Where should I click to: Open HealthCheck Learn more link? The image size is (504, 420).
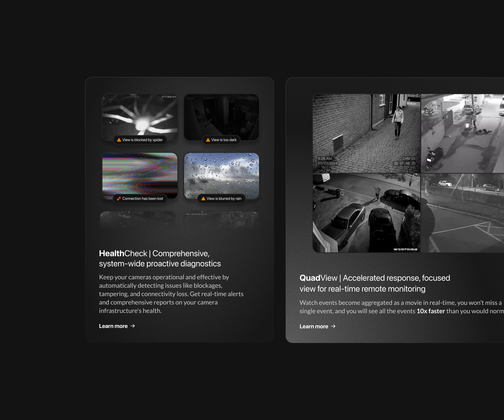(x=117, y=326)
